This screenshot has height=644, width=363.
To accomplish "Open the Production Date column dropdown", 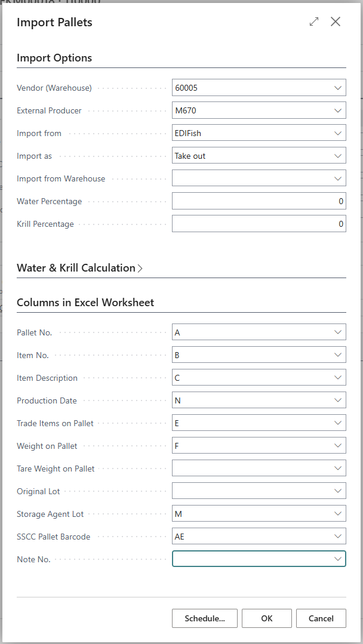I will (x=338, y=400).
